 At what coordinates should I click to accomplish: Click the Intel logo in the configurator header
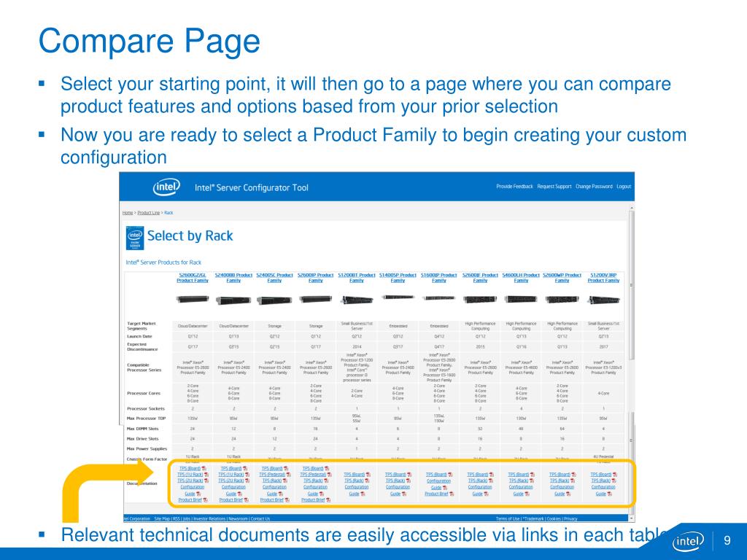[166, 187]
